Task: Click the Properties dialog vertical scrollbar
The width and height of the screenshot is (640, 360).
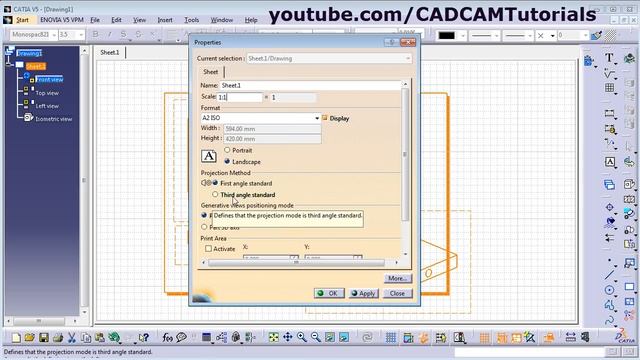Action: point(405,155)
